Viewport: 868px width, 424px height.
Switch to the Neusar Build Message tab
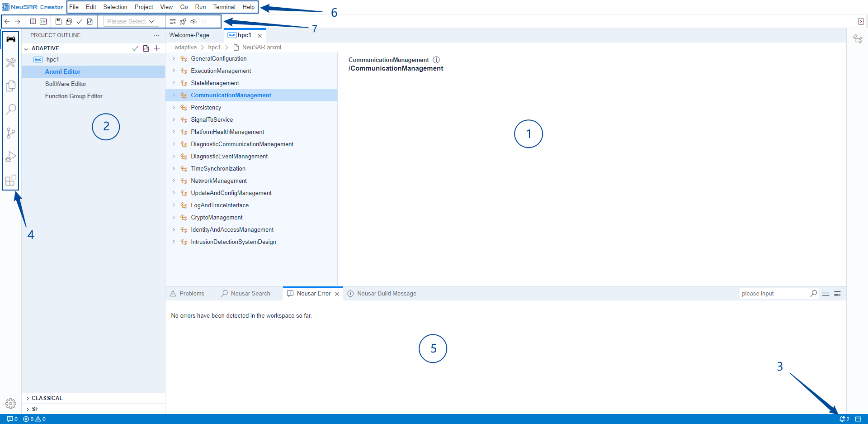point(386,294)
